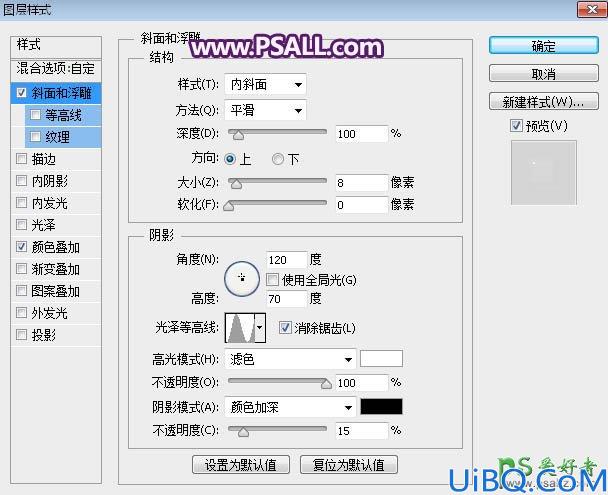Click the 深度(D) depth slider handle
Viewport: 608px width, 495px height.
click(238, 135)
